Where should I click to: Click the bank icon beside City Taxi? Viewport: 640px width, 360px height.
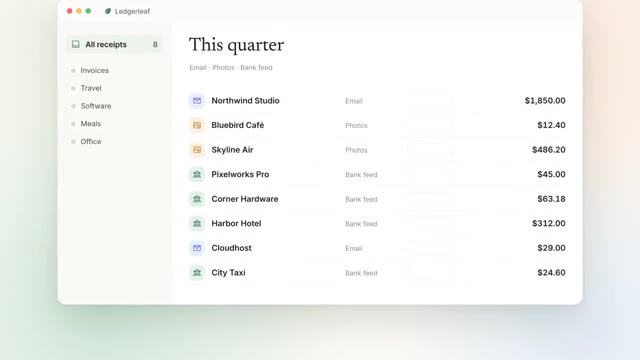point(197,273)
